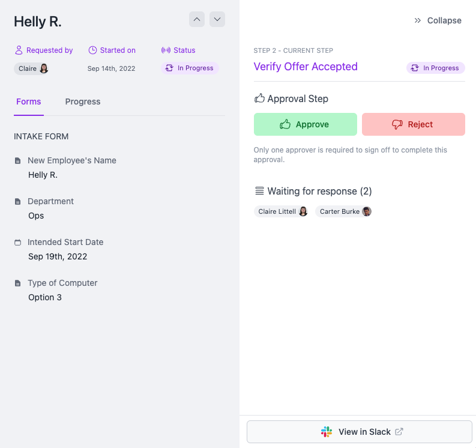Select the Forms tab
The height and width of the screenshot is (448, 476).
pos(29,101)
